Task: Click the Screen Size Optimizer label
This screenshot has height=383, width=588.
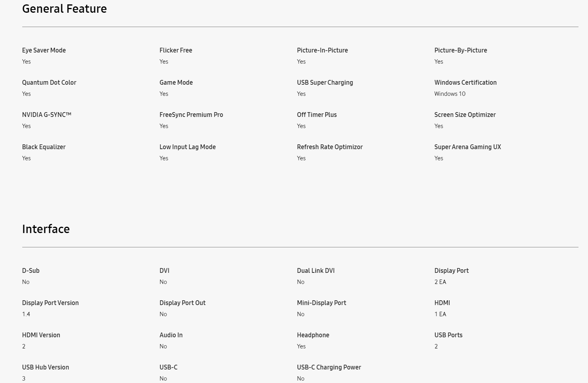Action: (465, 115)
